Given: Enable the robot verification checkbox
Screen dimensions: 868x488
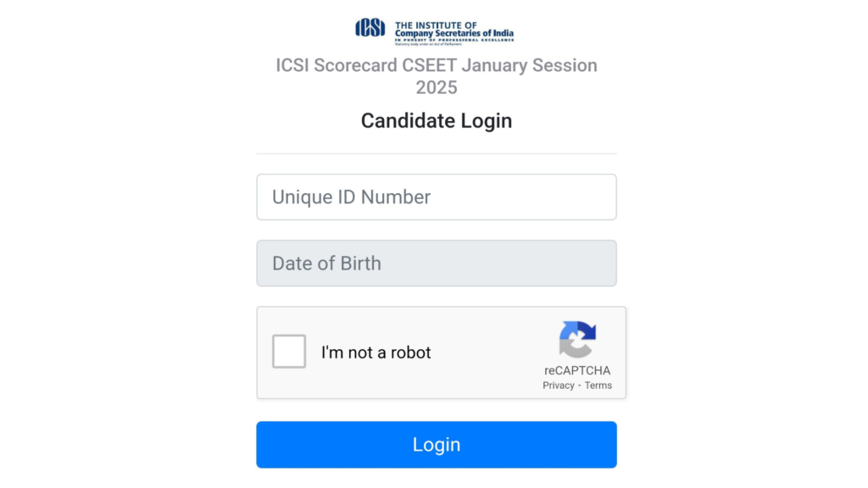Looking at the screenshot, I should [x=288, y=352].
